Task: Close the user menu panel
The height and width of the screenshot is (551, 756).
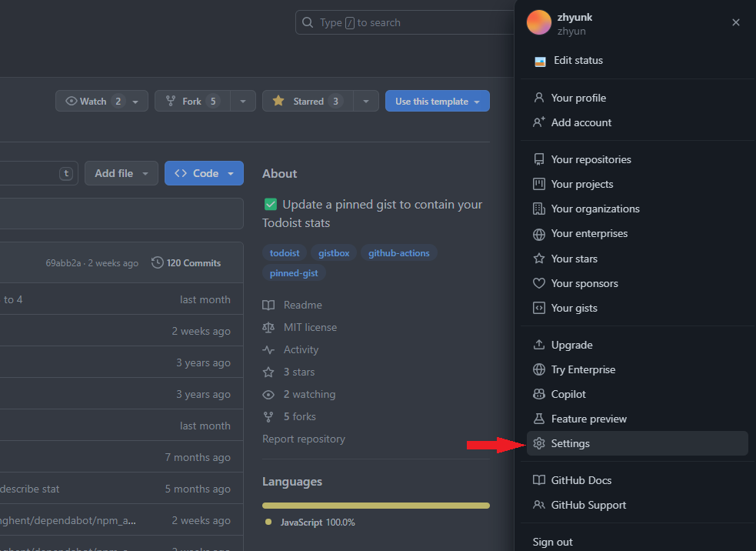Action: [735, 22]
